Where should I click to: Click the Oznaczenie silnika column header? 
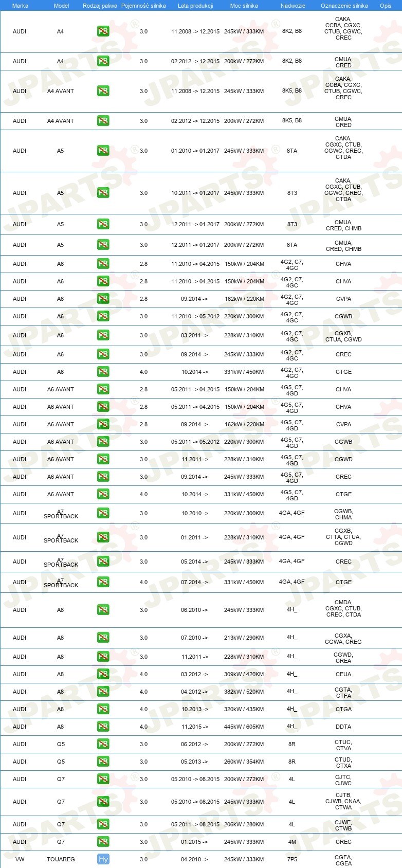344,6
